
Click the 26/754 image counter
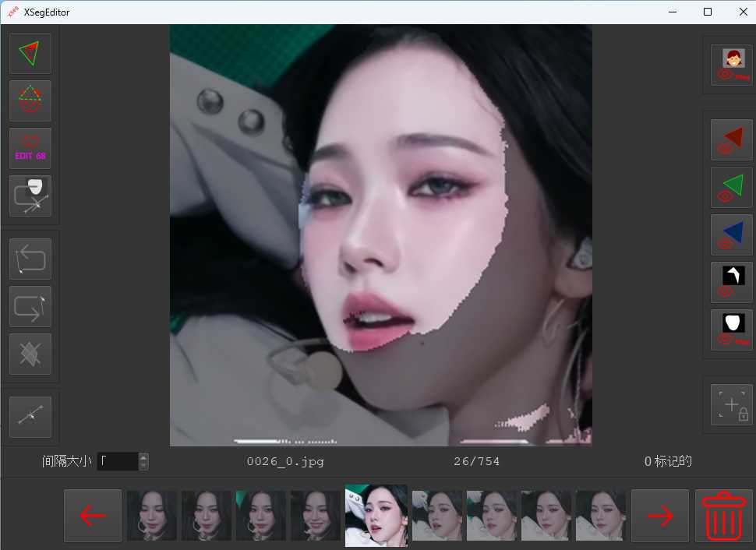pos(476,461)
